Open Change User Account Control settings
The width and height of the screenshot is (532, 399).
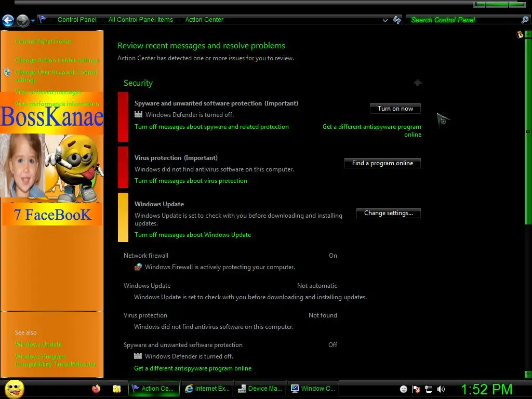pyautogui.click(x=56, y=76)
